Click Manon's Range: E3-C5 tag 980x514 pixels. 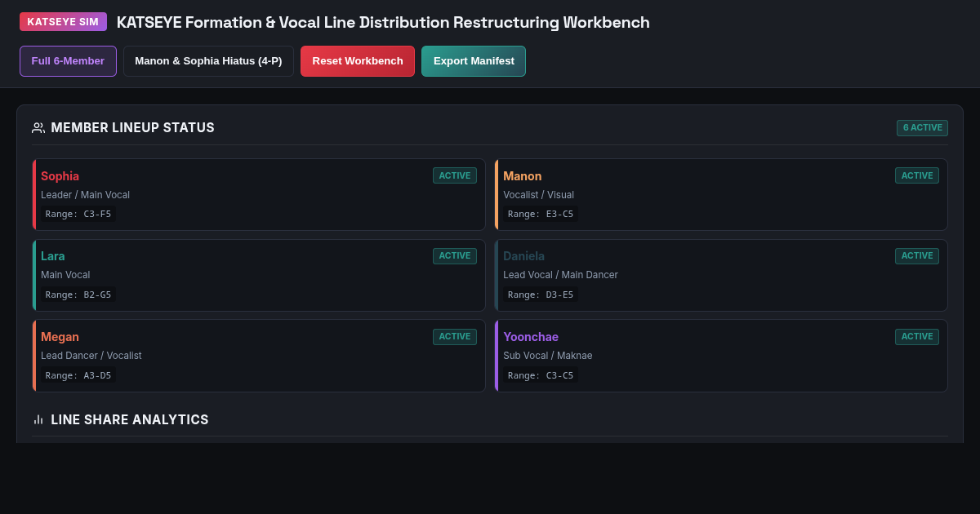click(x=541, y=214)
